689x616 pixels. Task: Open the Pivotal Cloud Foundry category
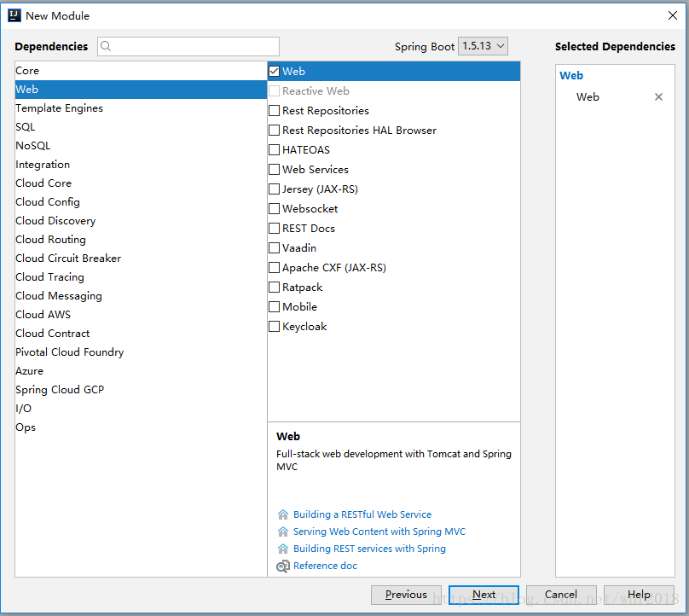tap(141, 352)
